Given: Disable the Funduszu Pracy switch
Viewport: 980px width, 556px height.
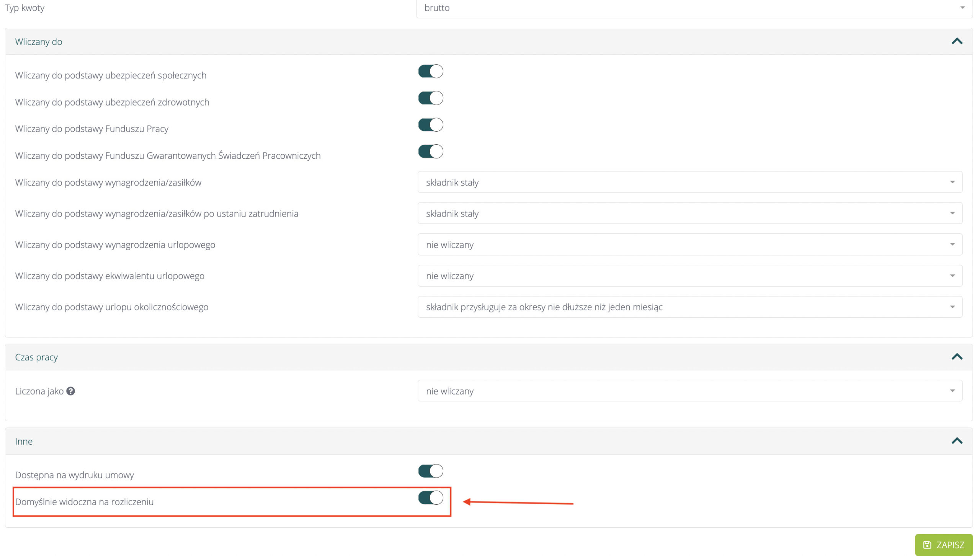Looking at the screenshot, I should pyautogui.click(x=430, y=125).
